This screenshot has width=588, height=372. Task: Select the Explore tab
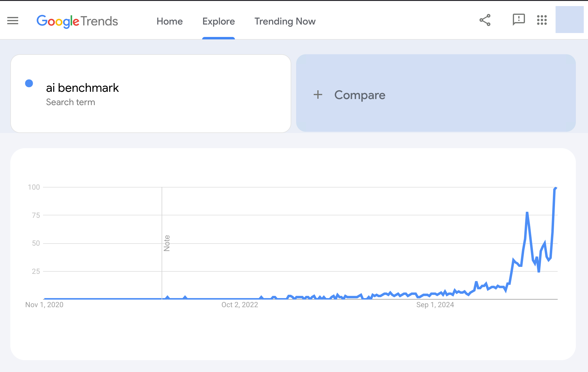click(219, 21)
